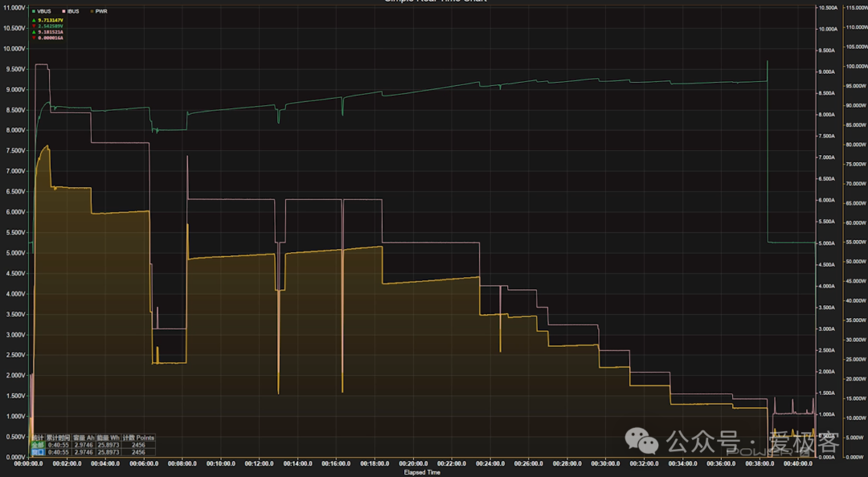This screenshot has height=477, width=868.
Task: Click 2456 points in the 全部 row
Action: coord(138,445)
